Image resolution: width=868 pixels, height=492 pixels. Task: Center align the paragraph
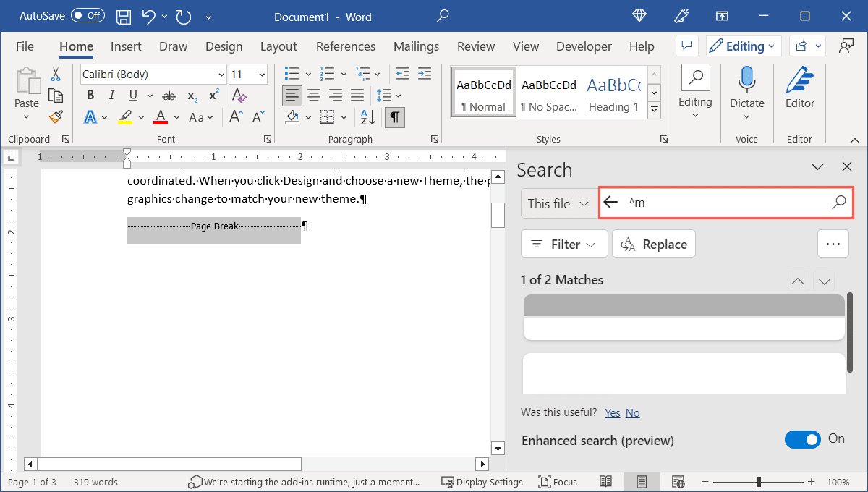point(314,96)
